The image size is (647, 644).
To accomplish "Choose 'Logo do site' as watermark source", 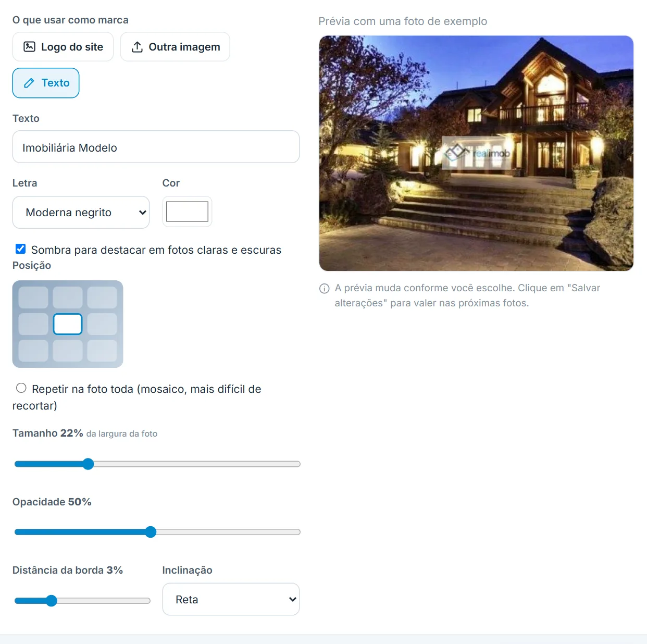I will pyautogui.click(x=63, y=47).
